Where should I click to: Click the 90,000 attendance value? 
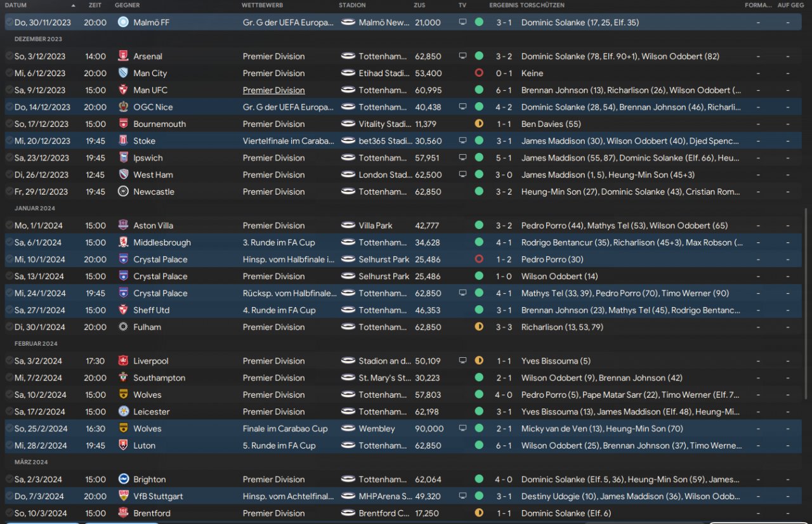[x=429, y=429]
